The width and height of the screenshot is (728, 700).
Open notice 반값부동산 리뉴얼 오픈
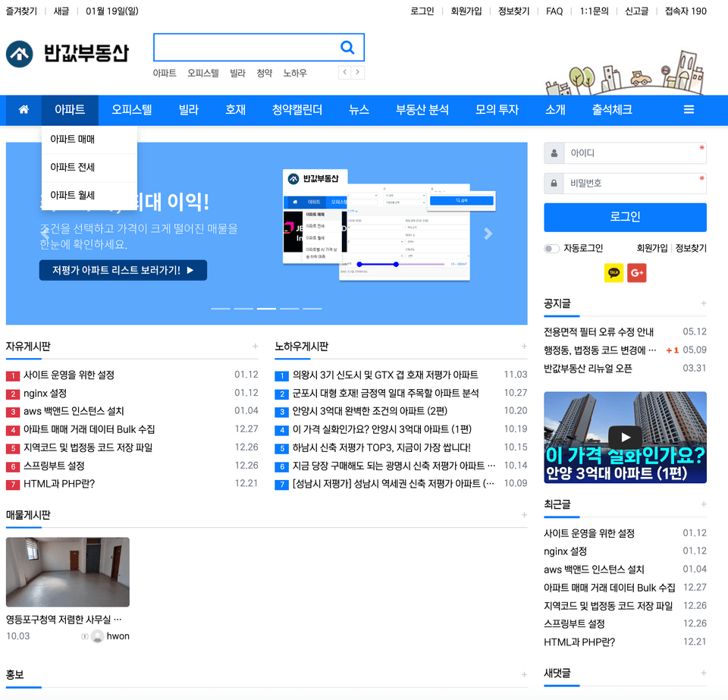[588, 369]
